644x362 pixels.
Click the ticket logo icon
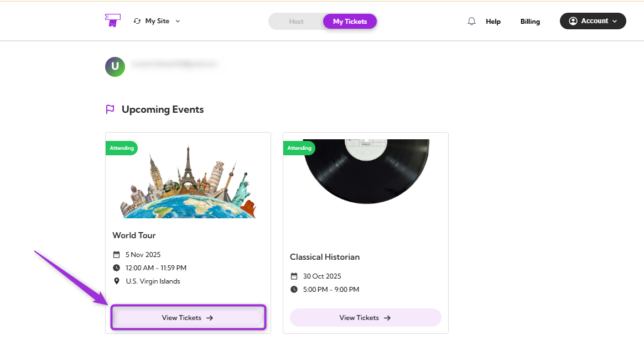point(112,20)
